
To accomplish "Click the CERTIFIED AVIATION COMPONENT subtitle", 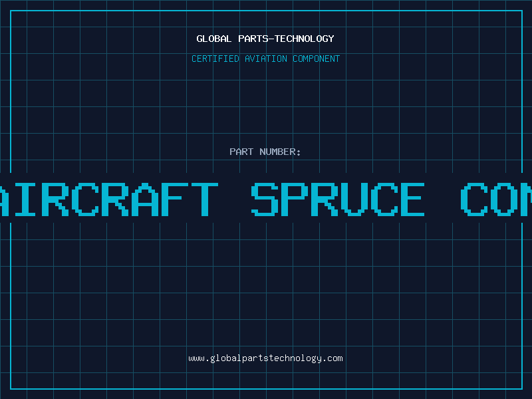I will pyautogui.click(x=265, y=59).
